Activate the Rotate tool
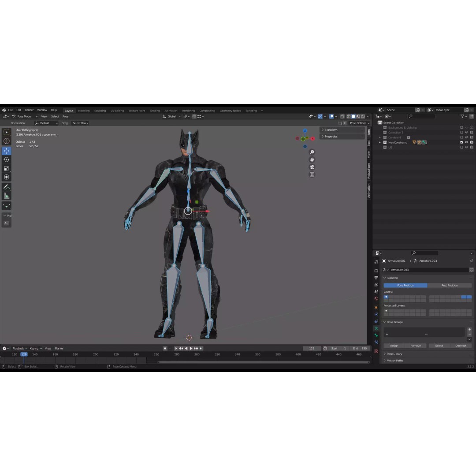The width and height of the screenshot is (476, 476). pyautogui.click(x=6, y=160)
